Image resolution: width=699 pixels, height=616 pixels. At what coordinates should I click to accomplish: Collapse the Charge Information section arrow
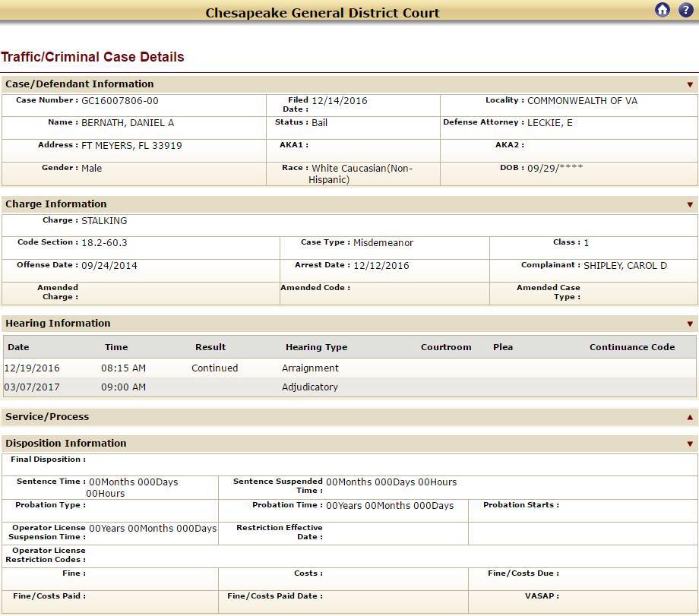690,204
